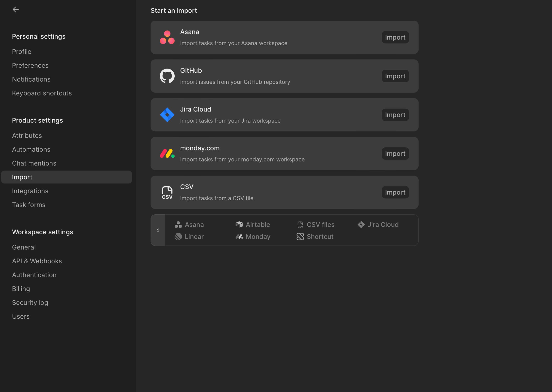Viewport: 552px width, 392px height.
Task: Click the Jira Cloud diamond icon
Action: point(167,114)
